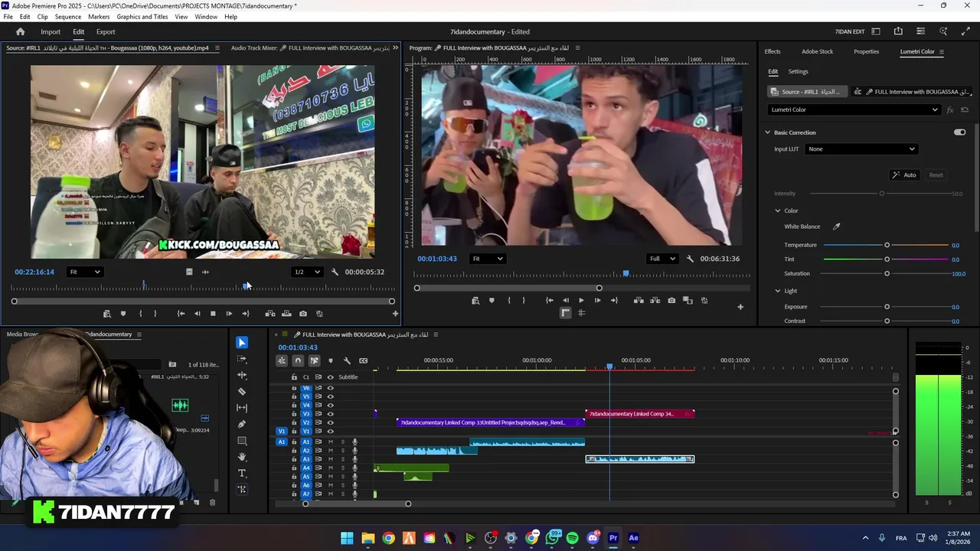Stop playback in the Source monitor
This screenshot has height=551, width=980.
(x=213, y=314)
